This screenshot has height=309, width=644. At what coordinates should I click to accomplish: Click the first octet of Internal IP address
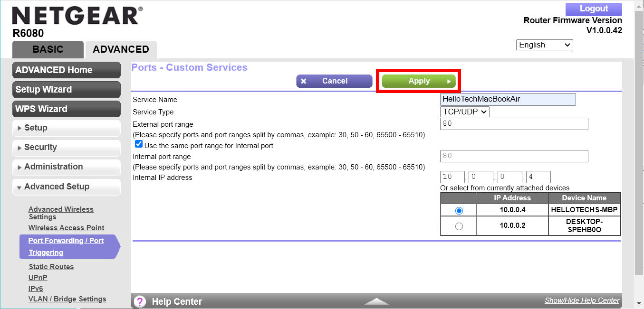click(x=452, y=177)
